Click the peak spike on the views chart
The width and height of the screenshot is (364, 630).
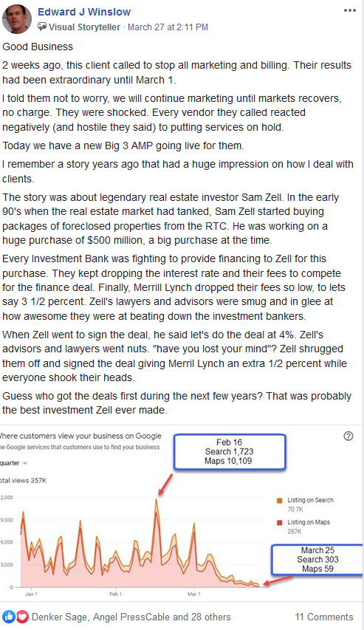tap(157, 500)
